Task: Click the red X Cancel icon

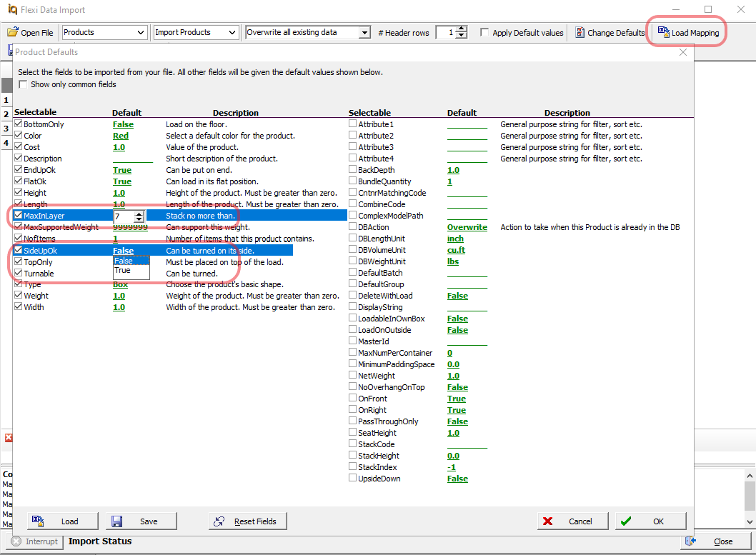Action: (548, 521)
